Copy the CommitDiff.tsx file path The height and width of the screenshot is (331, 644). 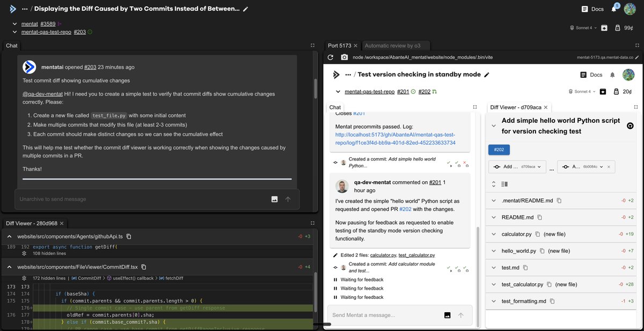144,267
